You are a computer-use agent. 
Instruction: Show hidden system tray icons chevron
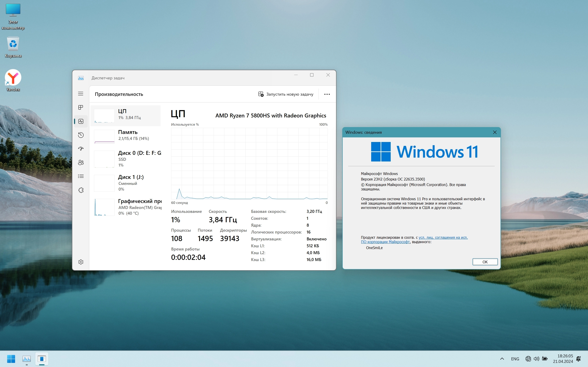tap(502, 359)
